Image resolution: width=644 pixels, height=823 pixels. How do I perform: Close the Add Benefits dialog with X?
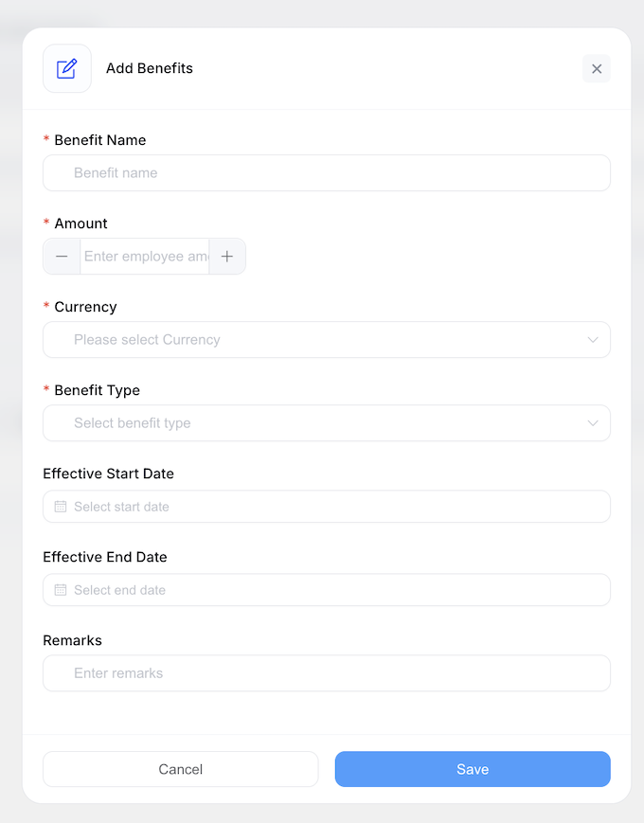pos(597,68)
